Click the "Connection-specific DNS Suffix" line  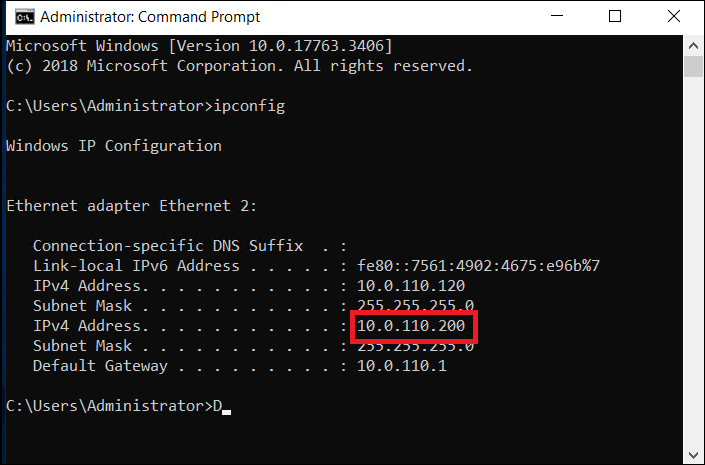[x=190, y=246]
